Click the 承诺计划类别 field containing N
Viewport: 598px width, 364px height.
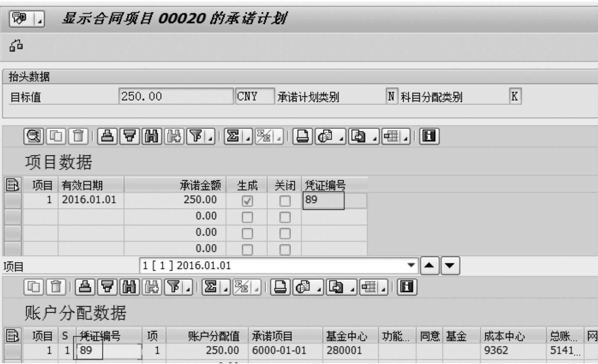(x=391, y=96)
